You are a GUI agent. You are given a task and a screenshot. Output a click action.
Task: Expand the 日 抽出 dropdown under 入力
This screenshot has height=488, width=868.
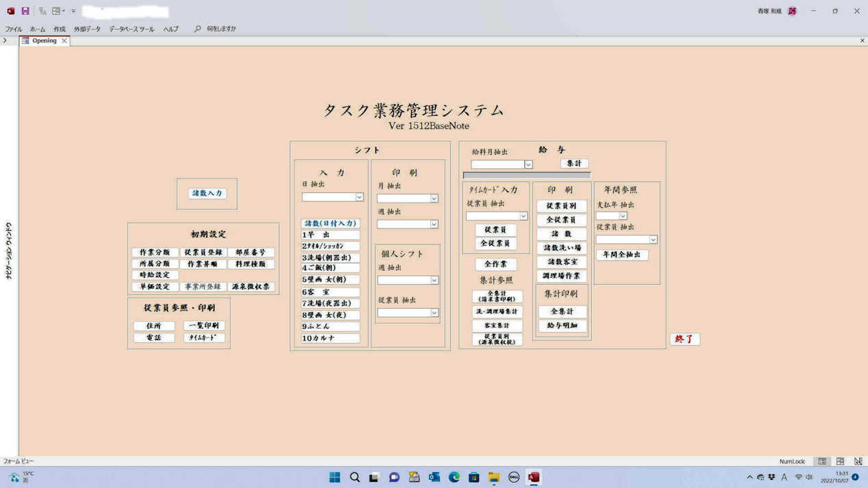[x=359, y=197]
